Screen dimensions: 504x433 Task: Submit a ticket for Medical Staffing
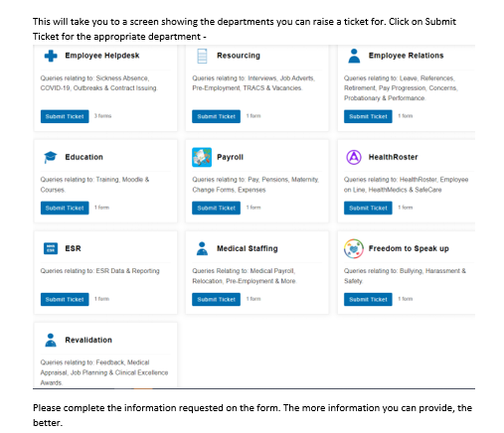coord(216,299)
